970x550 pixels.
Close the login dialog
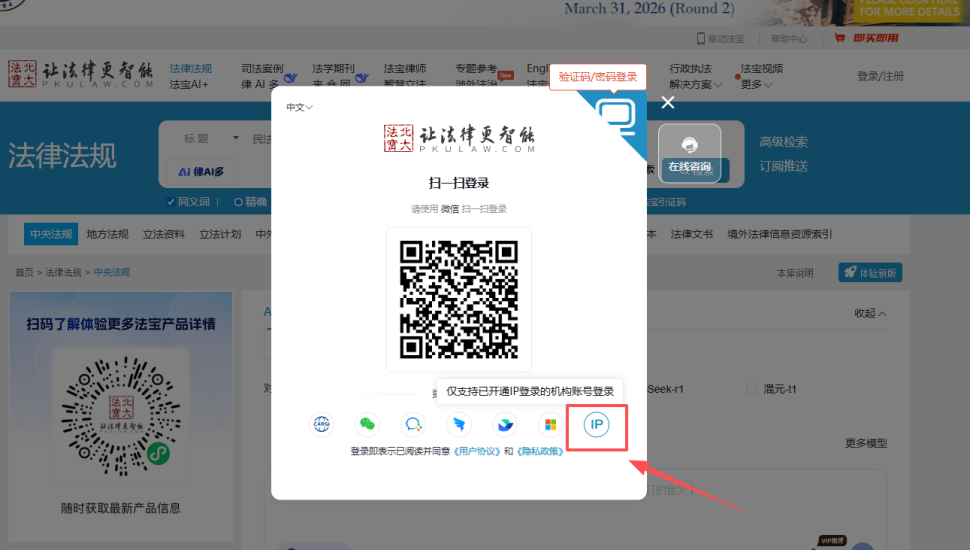click(x=667, y=103)
